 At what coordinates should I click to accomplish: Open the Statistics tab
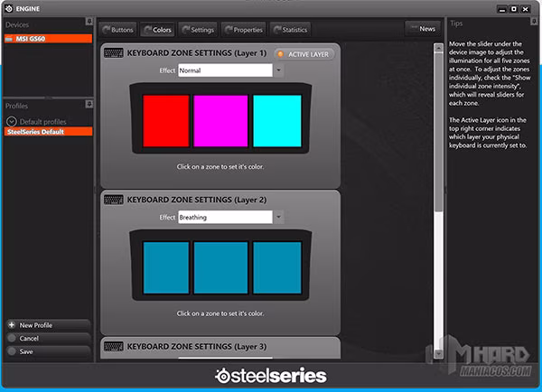(290, 30)
